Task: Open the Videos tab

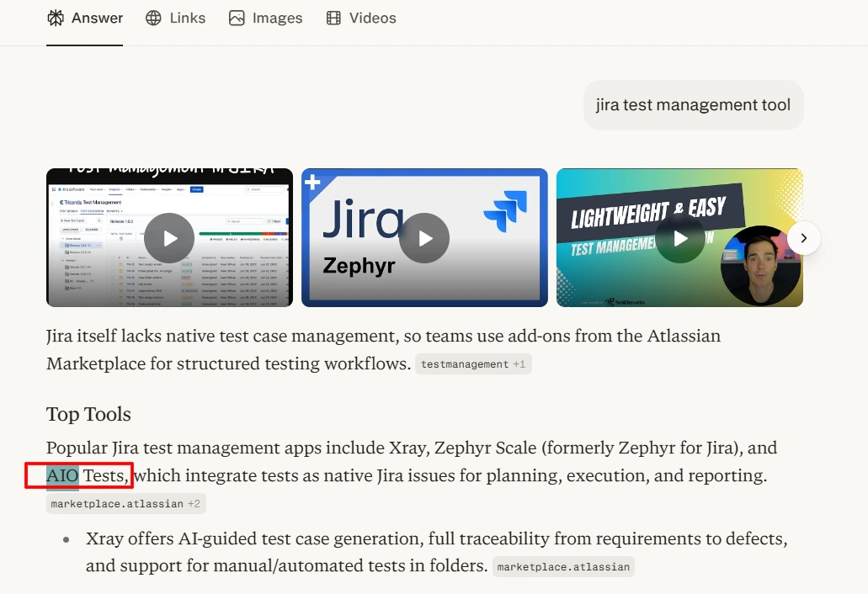Action: point(361,19)
